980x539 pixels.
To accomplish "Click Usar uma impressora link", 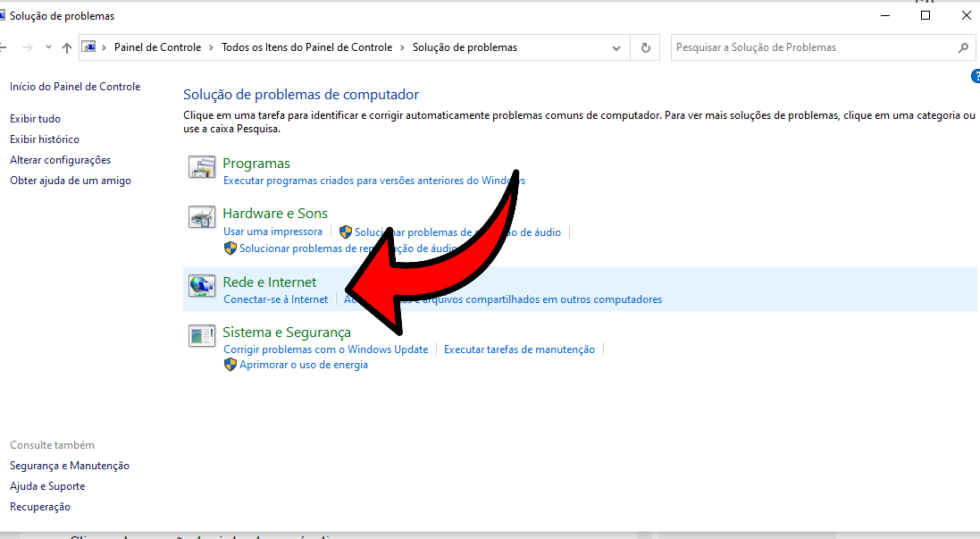I will (273, 232).
